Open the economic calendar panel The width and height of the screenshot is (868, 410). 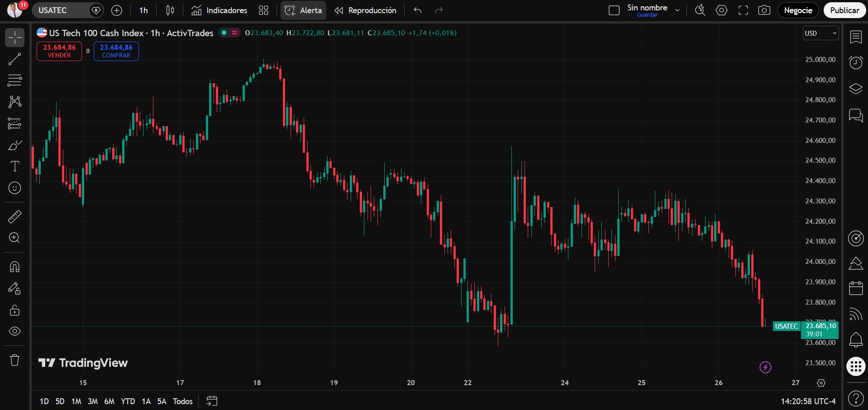(855, 288)
